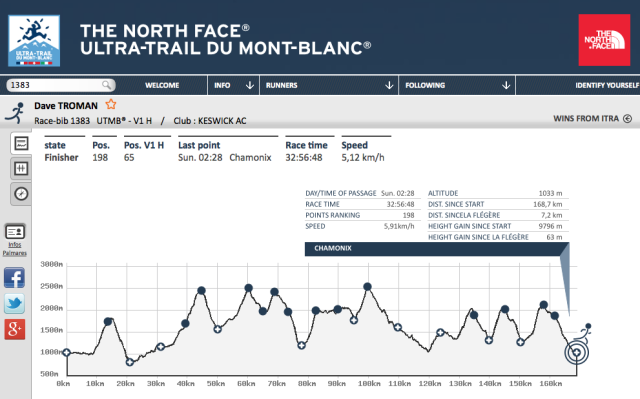640x399 pixels.
Task: Share on Google Plus
Action: pos(14,329)
